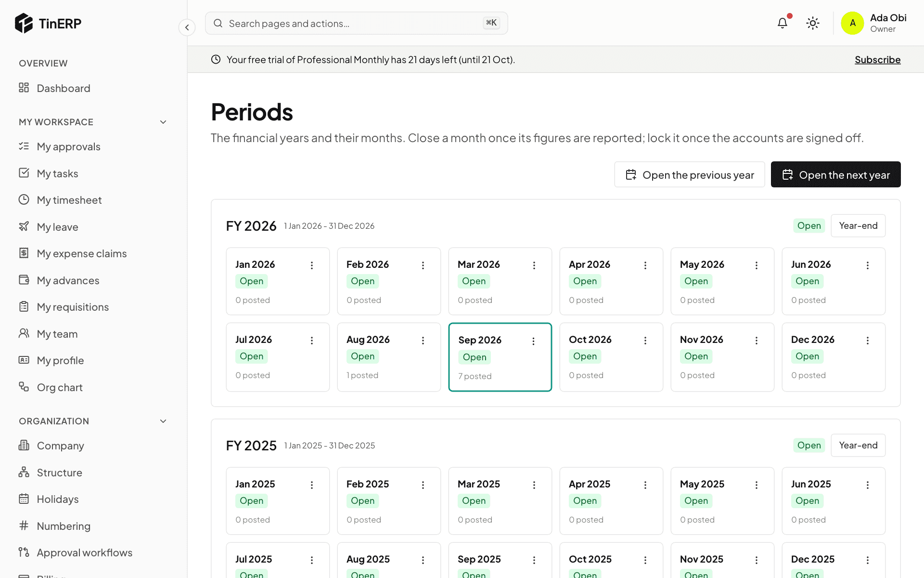Click the My team people icon
This screenshot has height=578, width=924.
(24, 333)
